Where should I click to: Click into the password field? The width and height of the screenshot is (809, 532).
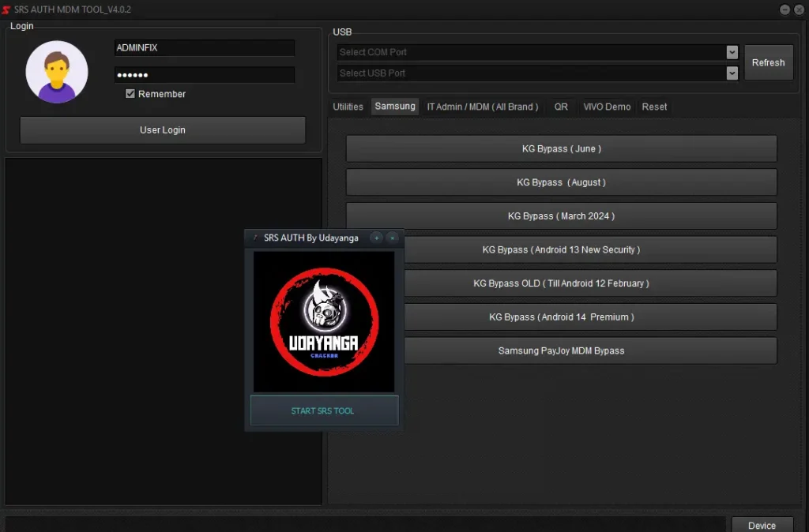pyautogui.click(x=205, y=75)
